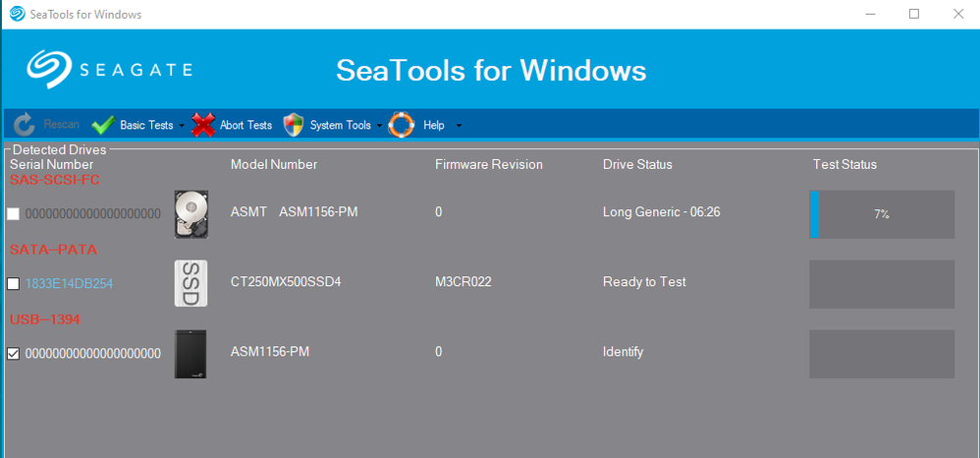
Task: Click the 7% test progress bar
Action: [881, 214]
